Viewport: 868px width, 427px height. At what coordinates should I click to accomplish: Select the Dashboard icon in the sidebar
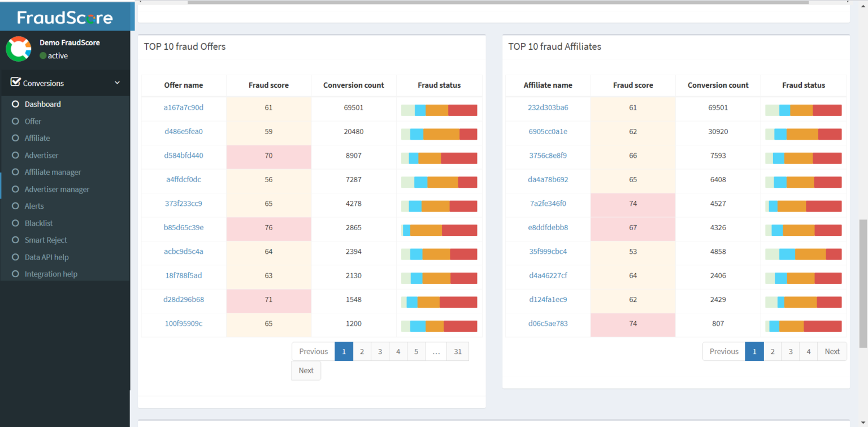pos(16,104)
